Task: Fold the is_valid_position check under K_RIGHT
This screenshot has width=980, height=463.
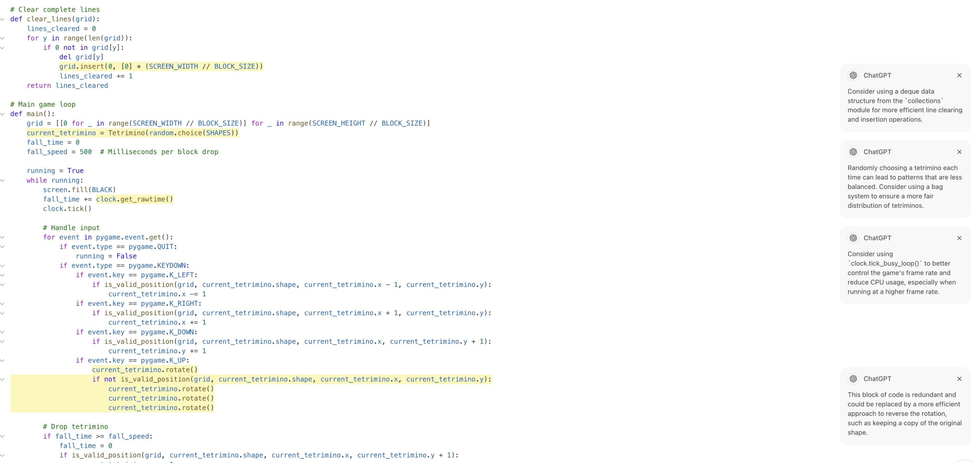Action: 2,313
